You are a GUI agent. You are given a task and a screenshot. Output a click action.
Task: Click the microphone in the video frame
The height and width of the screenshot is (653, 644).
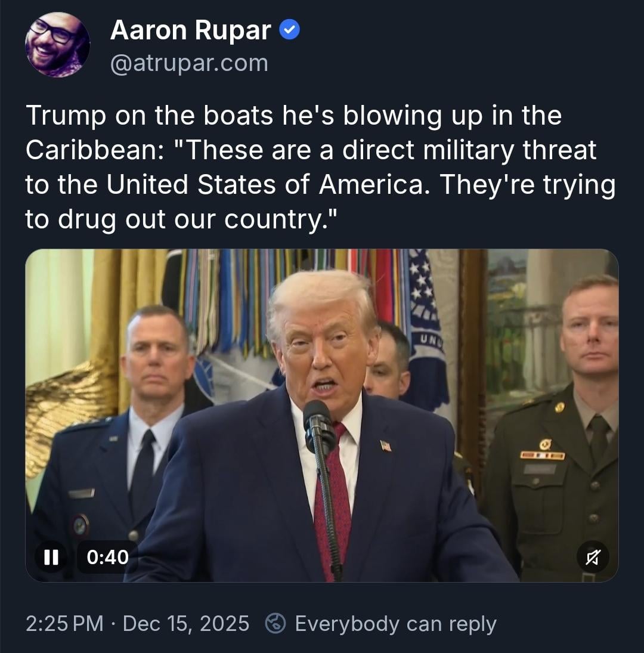(x=320, y=426)
